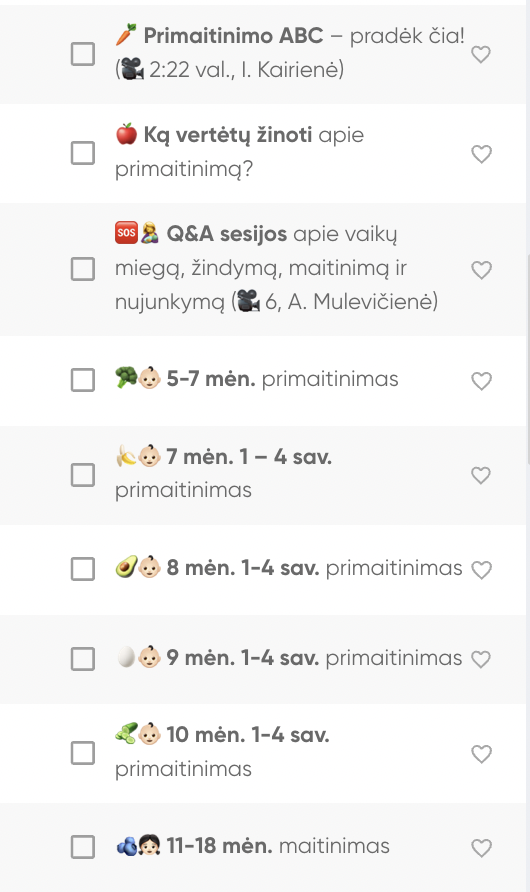530x892 pixels.
Task: Favorite the 7 mėn. 1 – 4 sav. item
Action: [481, 475]
